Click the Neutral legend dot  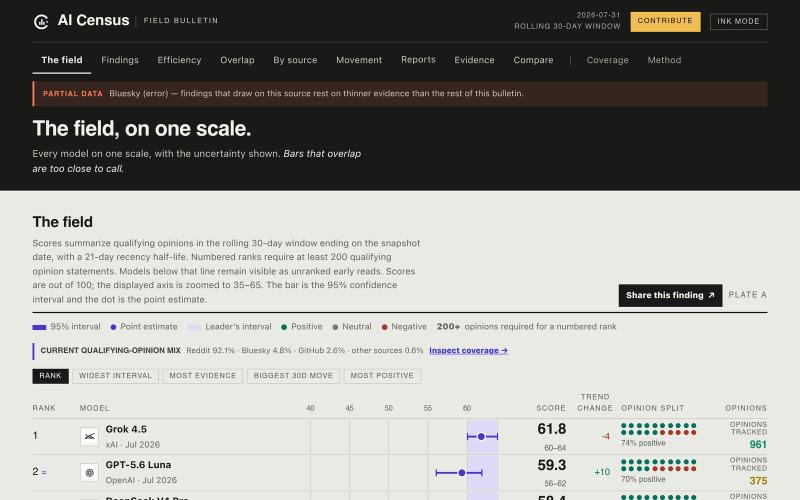(335, 327)
